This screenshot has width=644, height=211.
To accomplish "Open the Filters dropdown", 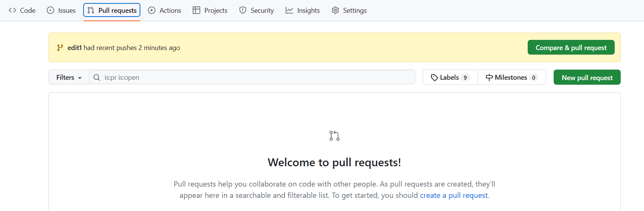I will pyautogui.click(x=69, y=77).
